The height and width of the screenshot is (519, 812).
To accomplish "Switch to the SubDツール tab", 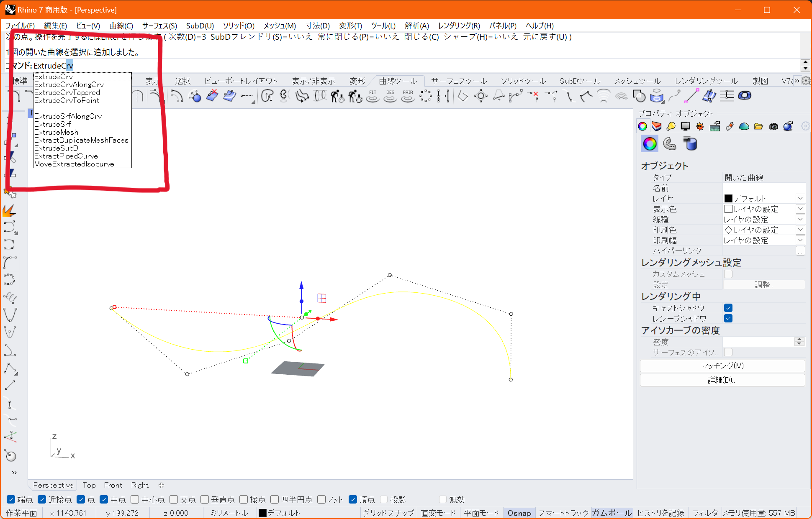I will (x=580, y=81).
